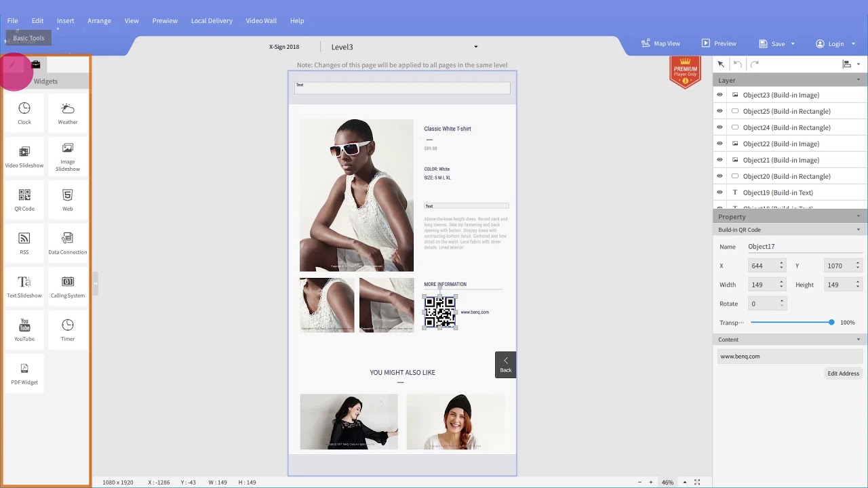Expand the Save options arrow
This screenshot has width=868, height=488.
pos(793,44)
